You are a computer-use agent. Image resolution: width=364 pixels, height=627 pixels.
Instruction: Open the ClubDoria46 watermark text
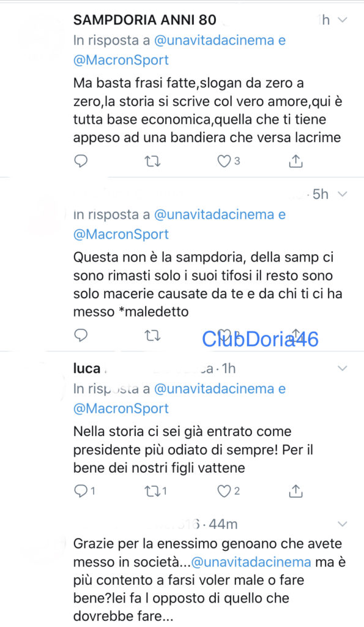coord(260,339)
